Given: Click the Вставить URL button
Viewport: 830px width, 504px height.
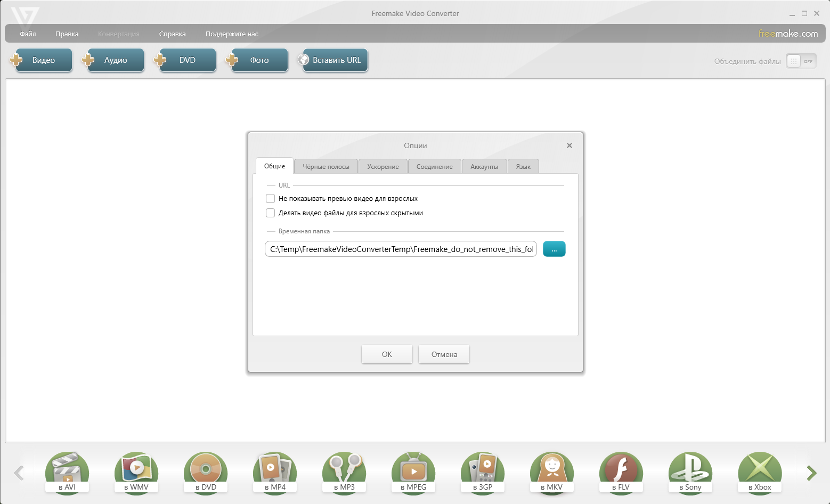Looking at the screenshot, I should coord(336,60).
